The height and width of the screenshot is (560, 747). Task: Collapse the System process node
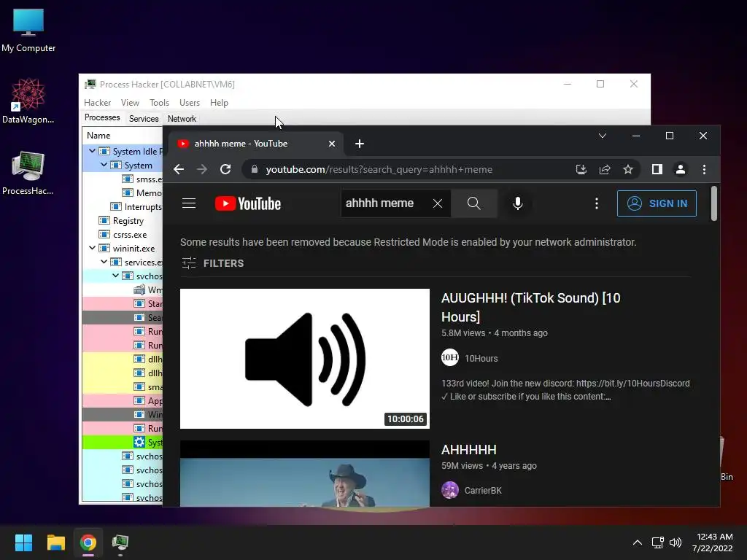tap(104, 164)
